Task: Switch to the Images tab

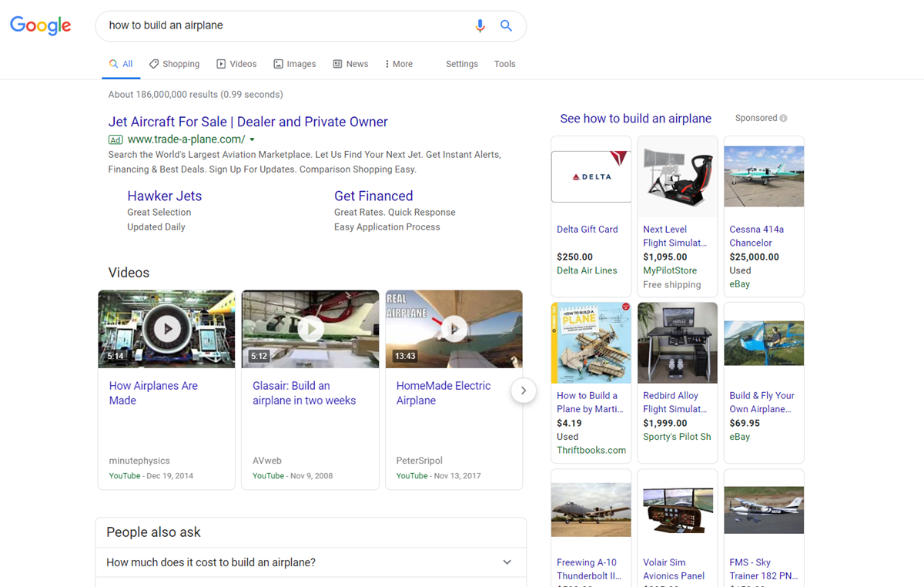Action: (x=295, y=64)
